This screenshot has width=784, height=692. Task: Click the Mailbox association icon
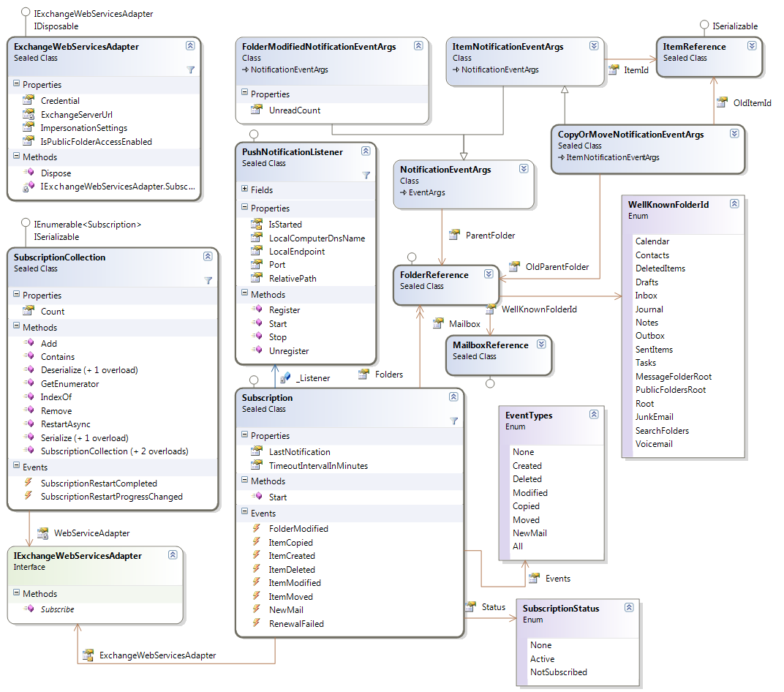438,323
